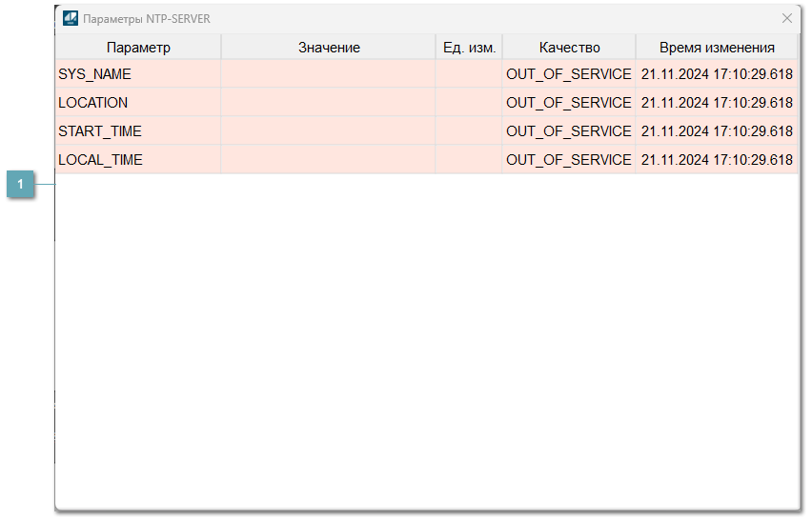This screenshot has width=812, height=520.
Task: Click the Время изменения column header
Action: (717, 48)
